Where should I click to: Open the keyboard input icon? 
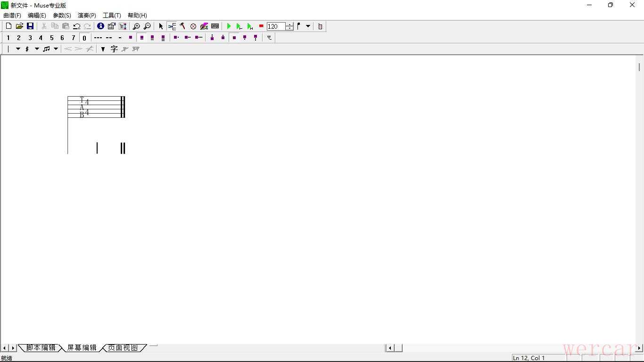(x=215, y=26)
